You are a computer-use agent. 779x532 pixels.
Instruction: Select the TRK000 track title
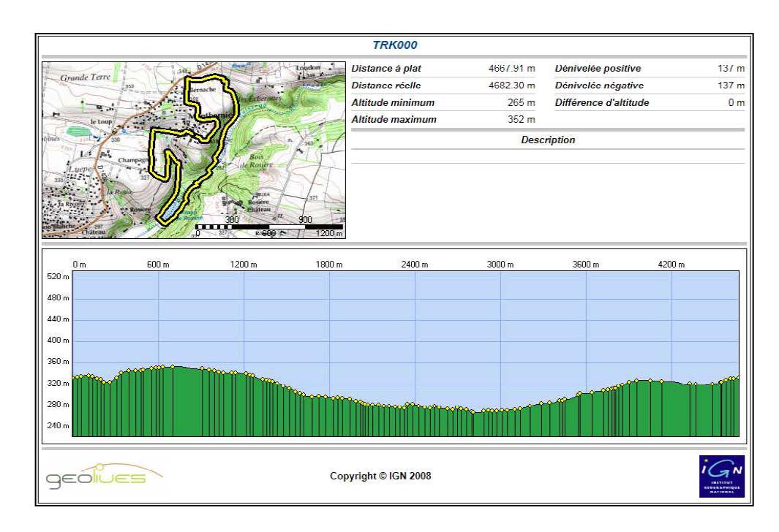[x=395, y=45]
